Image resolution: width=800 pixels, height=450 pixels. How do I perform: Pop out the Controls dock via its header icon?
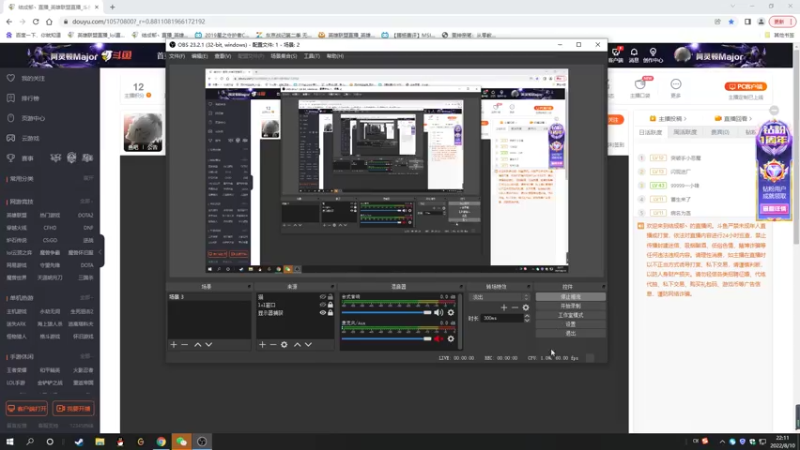click(603, 287)
